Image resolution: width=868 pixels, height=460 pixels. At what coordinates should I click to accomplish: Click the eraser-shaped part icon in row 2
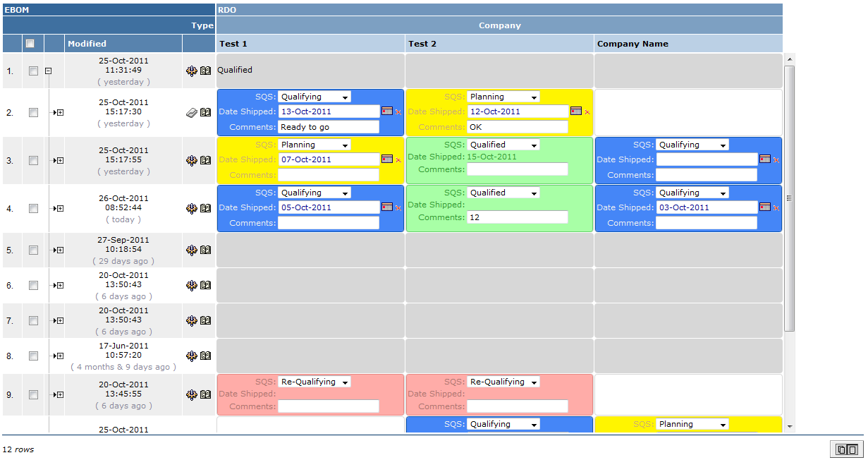(191, 112)
